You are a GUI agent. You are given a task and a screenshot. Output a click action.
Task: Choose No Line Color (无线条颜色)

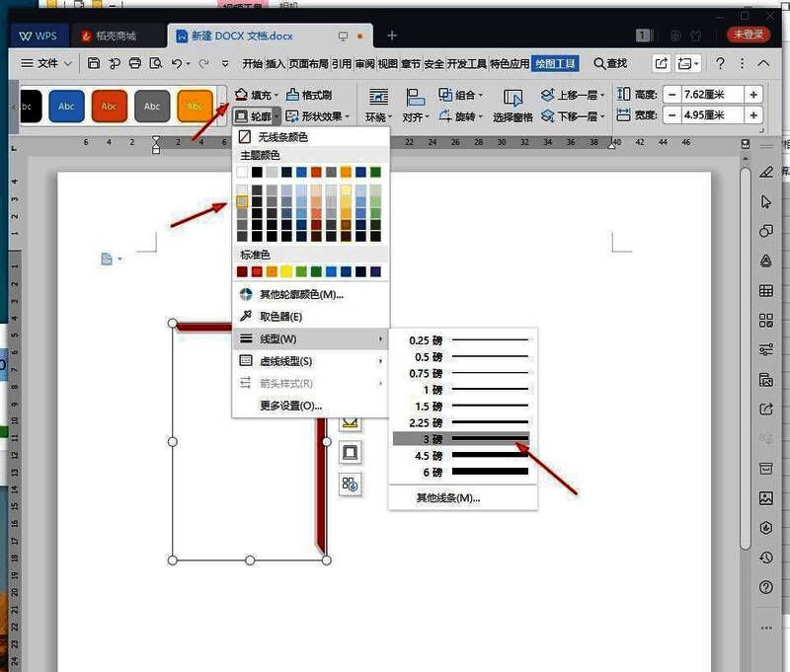click(281, 137)
